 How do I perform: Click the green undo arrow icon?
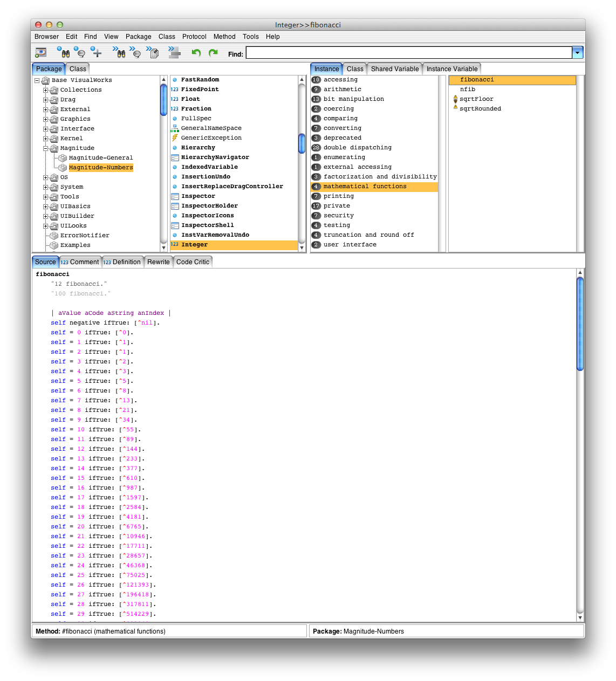tap(196, 53)
